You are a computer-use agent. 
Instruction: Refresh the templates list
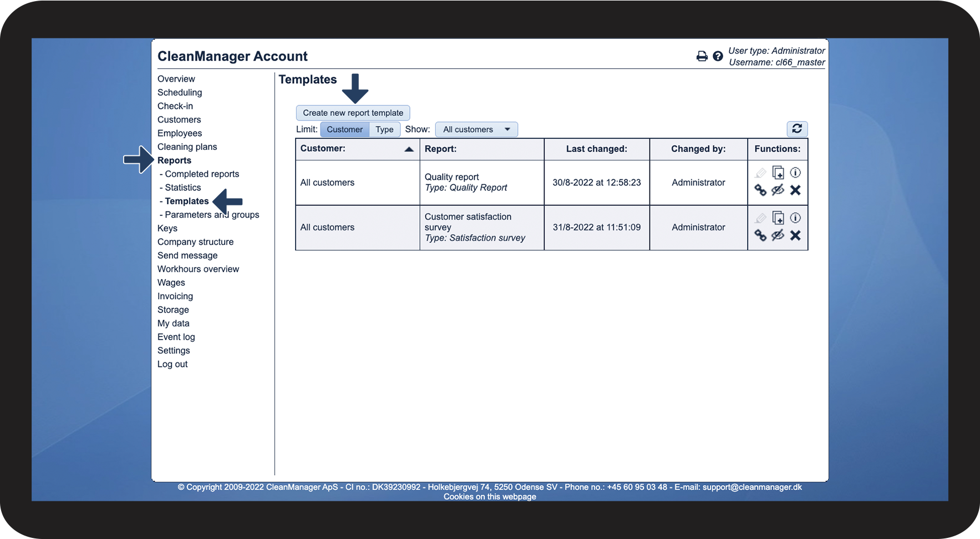point(797,129)
